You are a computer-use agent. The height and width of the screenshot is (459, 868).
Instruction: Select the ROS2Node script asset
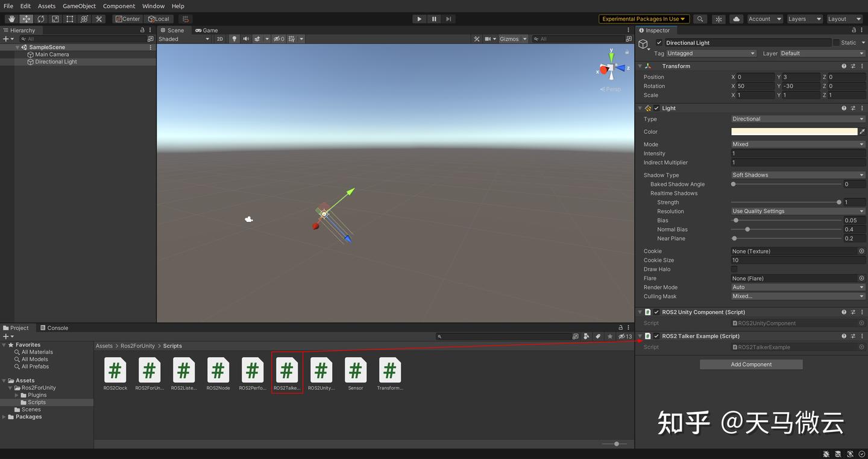pyautogui.click(x=218, y=370)
